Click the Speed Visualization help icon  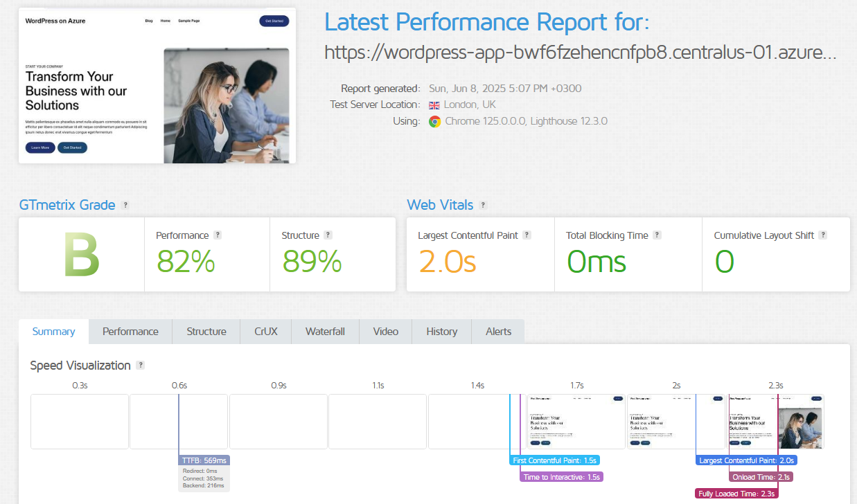141,366
